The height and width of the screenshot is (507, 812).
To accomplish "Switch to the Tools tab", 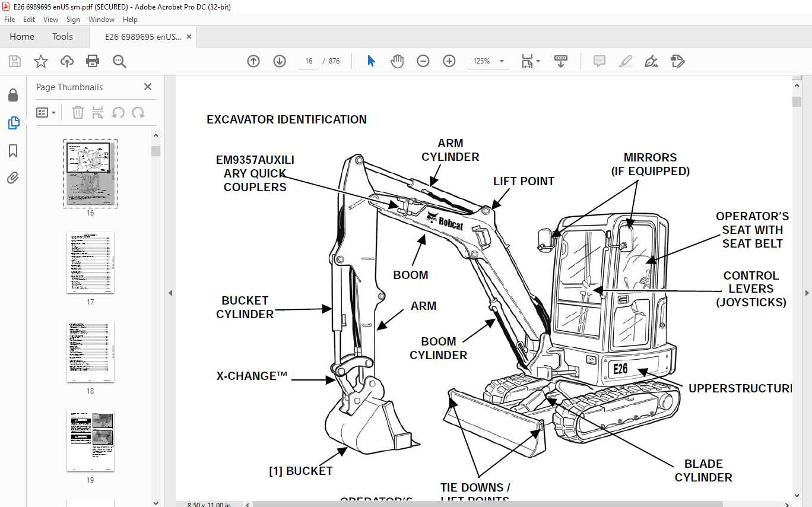I will [x=62, y=36].
